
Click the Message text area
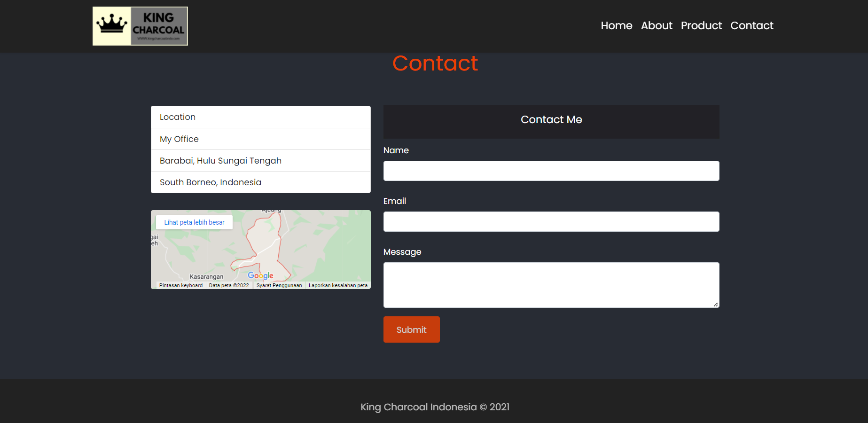[551, 284]
